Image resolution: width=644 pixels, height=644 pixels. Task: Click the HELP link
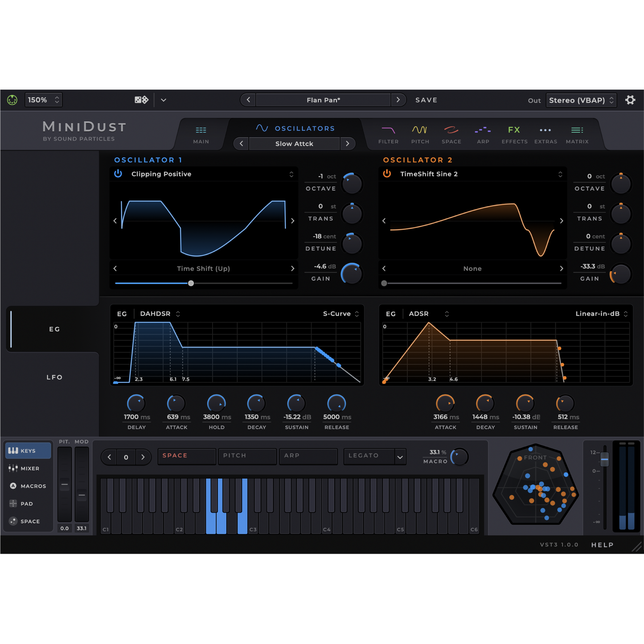coord(602,545)
